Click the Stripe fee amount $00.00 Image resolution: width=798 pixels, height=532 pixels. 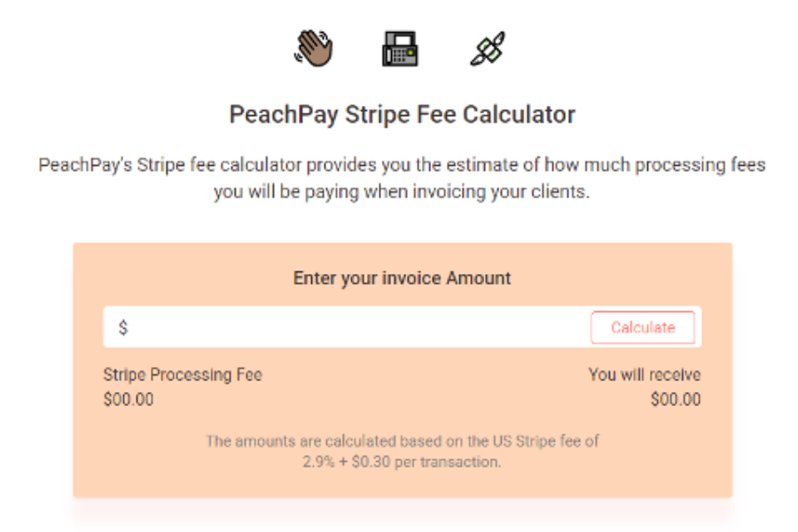coord(129,399)
